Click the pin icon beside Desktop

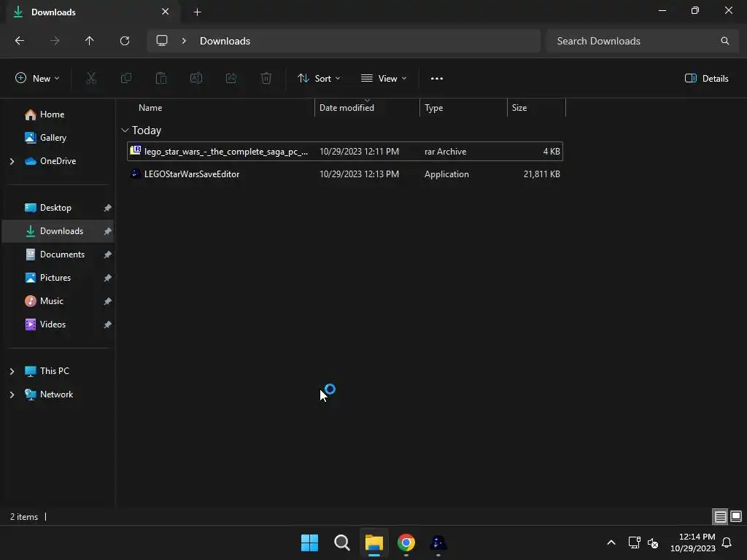[x=108, y=208]
